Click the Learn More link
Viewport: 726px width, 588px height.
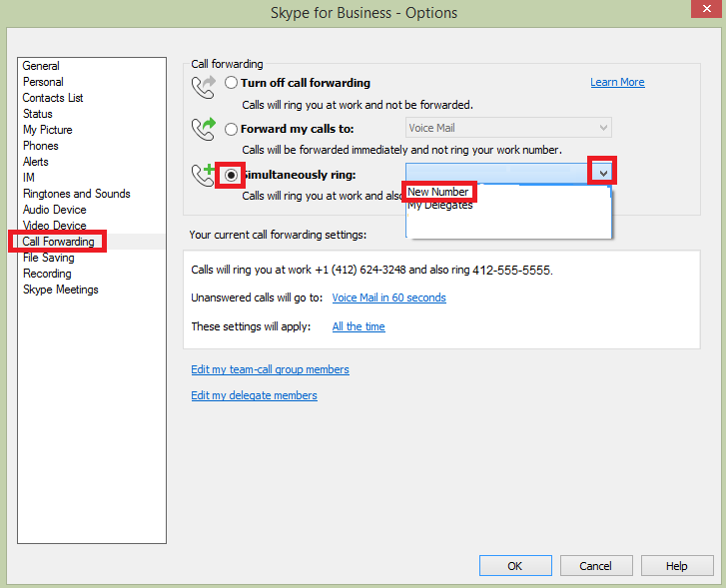click(617, 83)
